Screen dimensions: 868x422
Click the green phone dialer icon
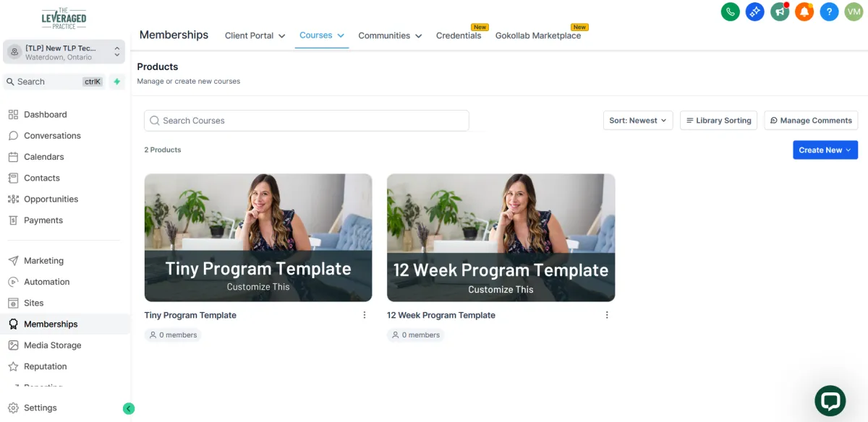(x=731, y=12)
